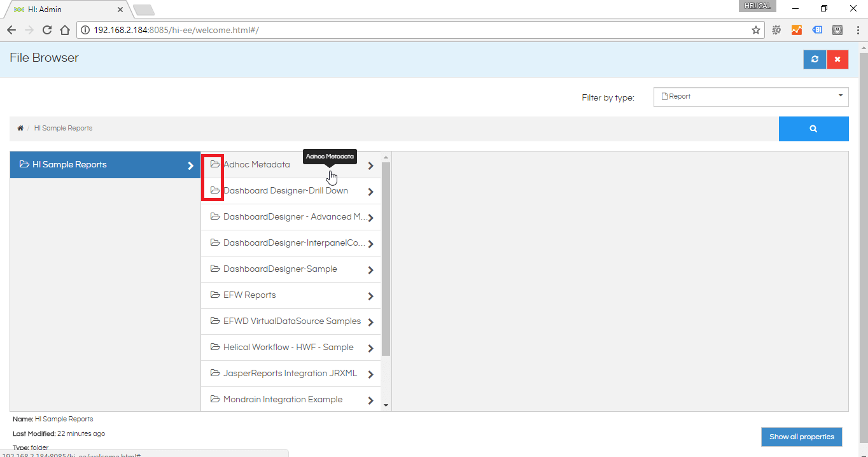The width and height of the screenshot is (868, 457).
Task: Open the DashboardDesigner-InterpanelCo… folder label
Action: [295, 243]
